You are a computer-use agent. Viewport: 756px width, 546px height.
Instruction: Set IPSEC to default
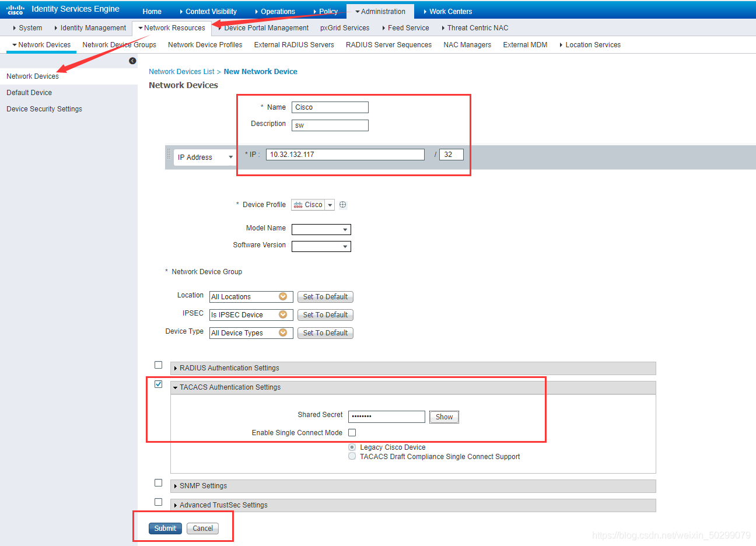(x=325, y=315)
